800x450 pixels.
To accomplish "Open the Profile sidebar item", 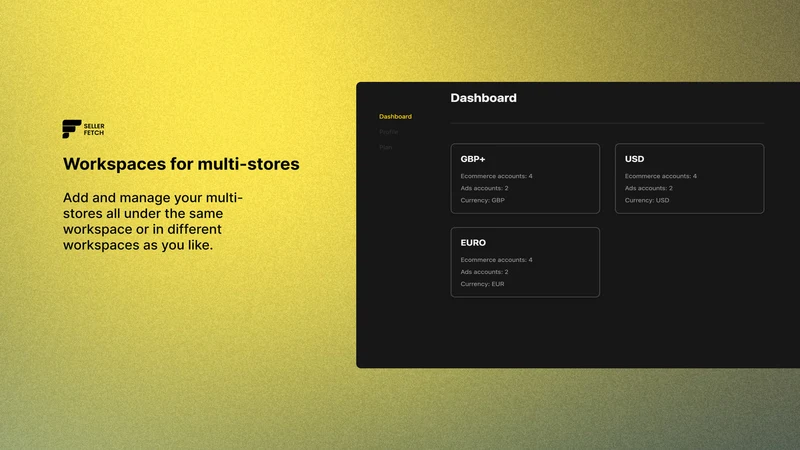I will (x=388, y=132).
